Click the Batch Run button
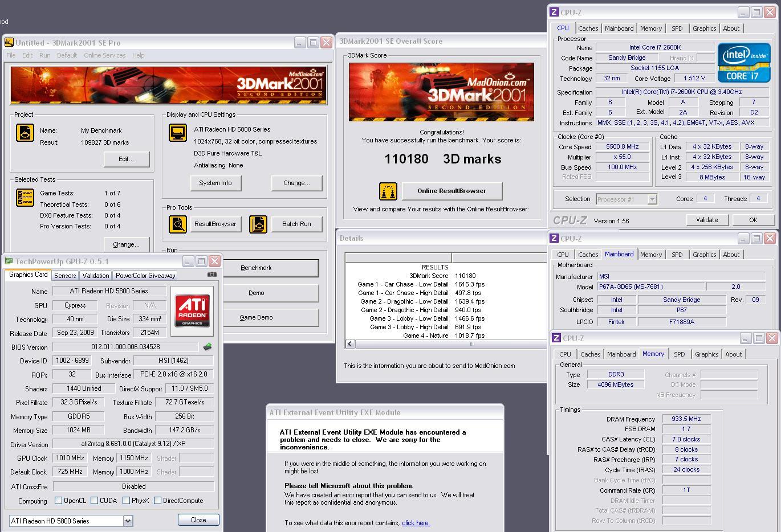This screenshot has height=532, width=781. tap(296, 224)
